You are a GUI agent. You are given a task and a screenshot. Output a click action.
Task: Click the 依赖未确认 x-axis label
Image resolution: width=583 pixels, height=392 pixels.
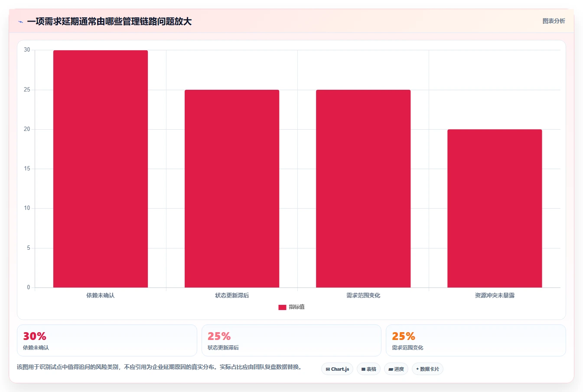(x=101, y=295)
